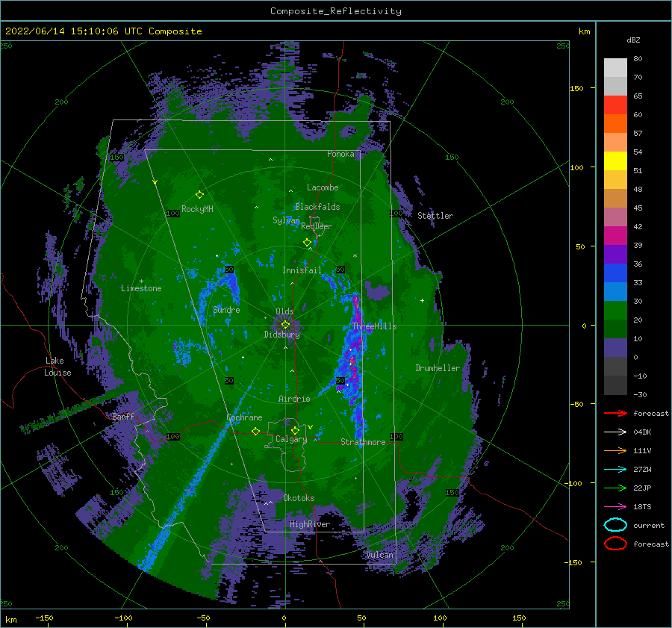Click the yellow radar-site diamond between Olds and Didsbury
The width and height of the screenshot is (672, 628).
point(285,325)
